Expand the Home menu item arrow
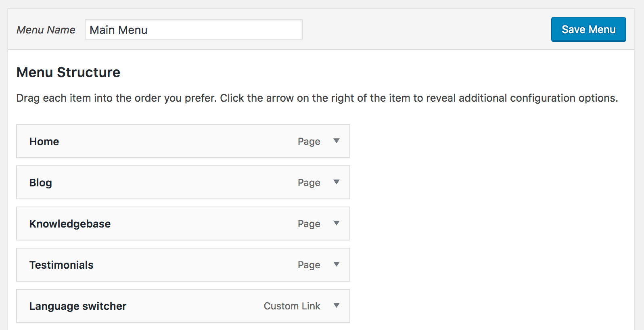The image size is (644, 330). [336, 141]
